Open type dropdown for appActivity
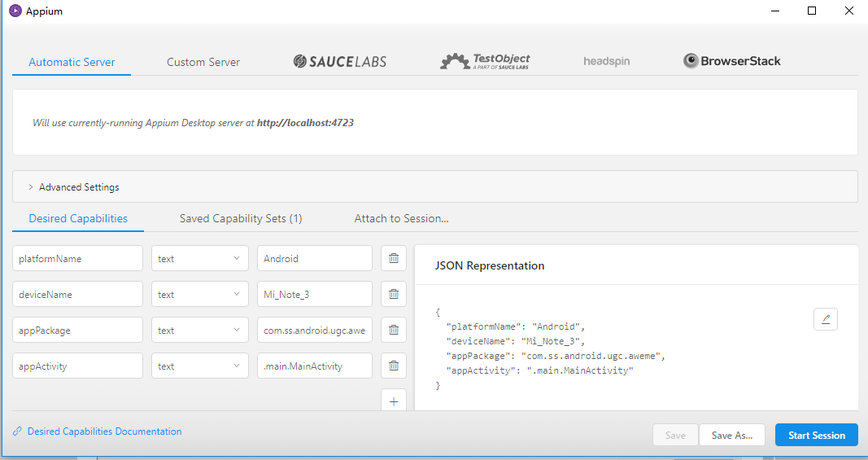The height and width of the screenshot is (460, 868). click(199, 366)
